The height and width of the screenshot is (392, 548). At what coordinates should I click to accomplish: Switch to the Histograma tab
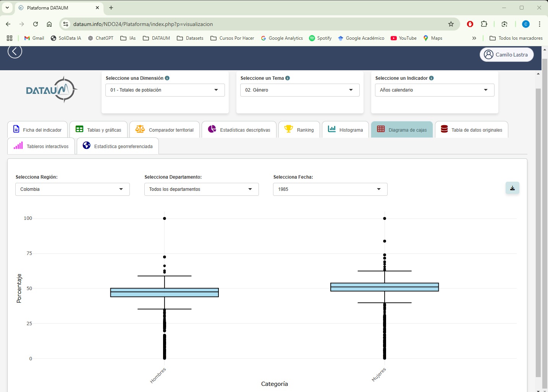(346, 130)
